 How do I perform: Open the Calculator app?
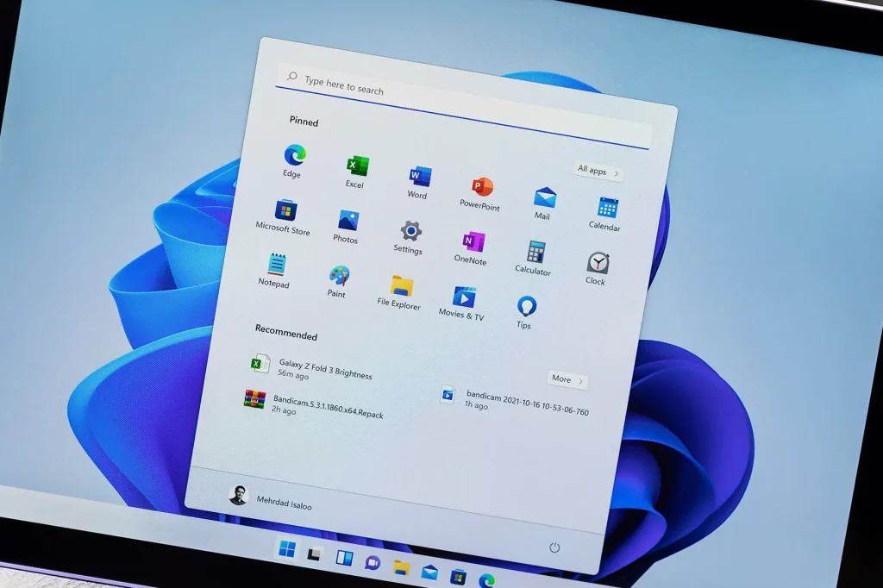[x=534, y=259]
